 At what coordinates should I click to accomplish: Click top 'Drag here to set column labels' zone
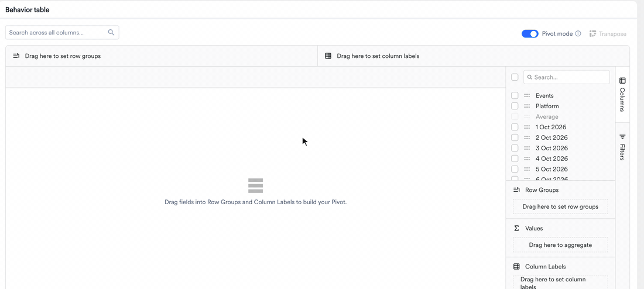coord(473,56)
